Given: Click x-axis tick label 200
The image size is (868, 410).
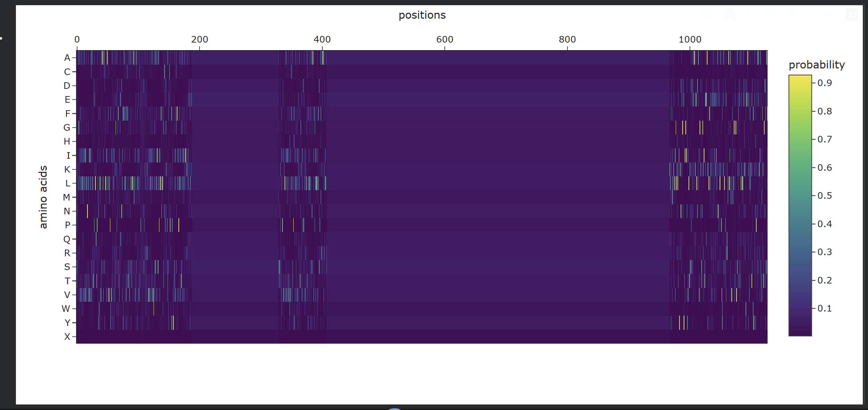Looking at the screenshot, I should [200, 39].
